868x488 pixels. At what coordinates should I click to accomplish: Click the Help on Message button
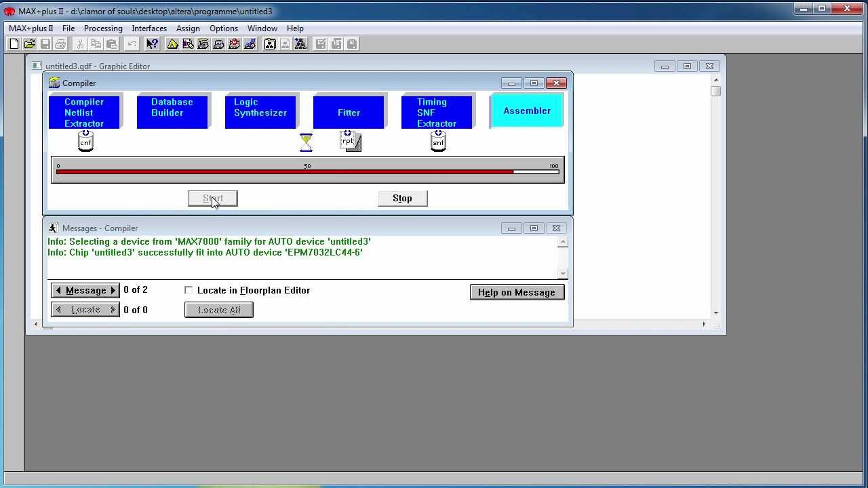(517, 292)
